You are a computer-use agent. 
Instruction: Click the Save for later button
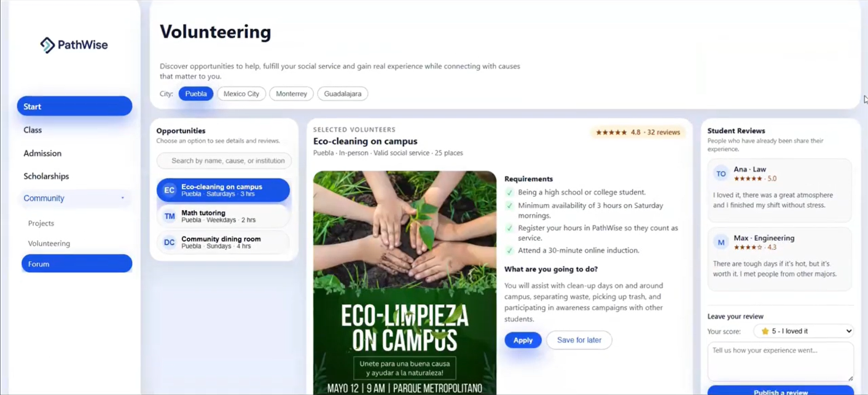(x=579, y=340)
